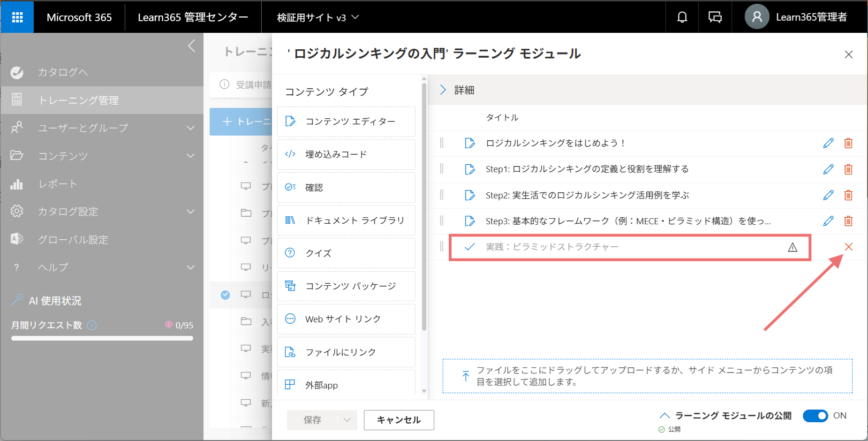Viewport: 868px width, 441px height.
Task: Remove 実践：ピラミッドストラクチャー with red X
Action: tap(848, 247)
